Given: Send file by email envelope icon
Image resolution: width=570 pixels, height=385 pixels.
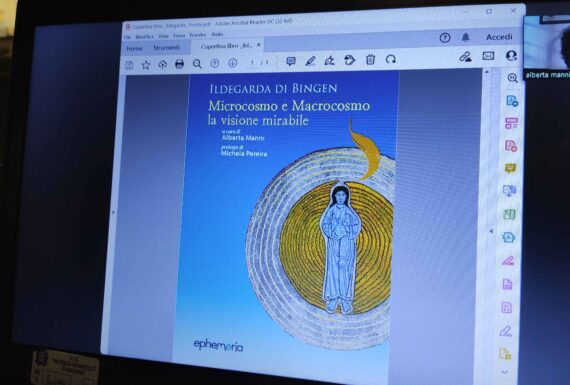Looking at the screenshot, I should pos(488,56).
